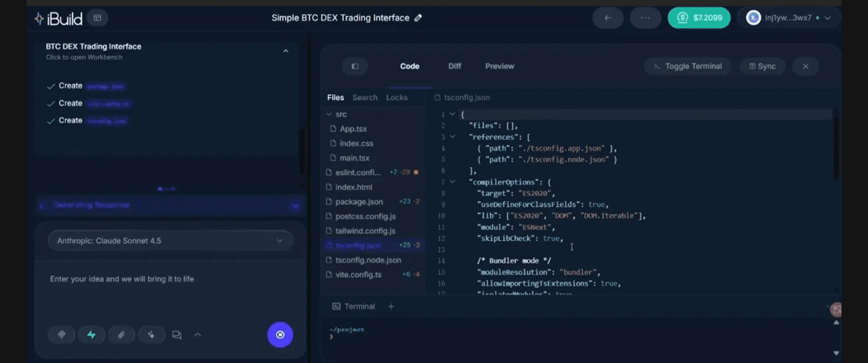Screen dimensions: 868x363
Task: Open package.json in the file tree
Action: (359, 202)
